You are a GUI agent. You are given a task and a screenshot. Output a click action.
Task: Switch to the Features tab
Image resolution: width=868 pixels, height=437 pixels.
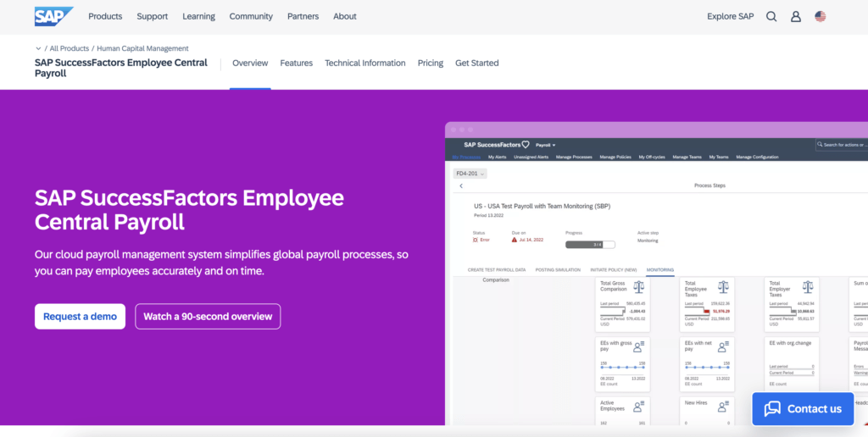[x=296, y=64]
